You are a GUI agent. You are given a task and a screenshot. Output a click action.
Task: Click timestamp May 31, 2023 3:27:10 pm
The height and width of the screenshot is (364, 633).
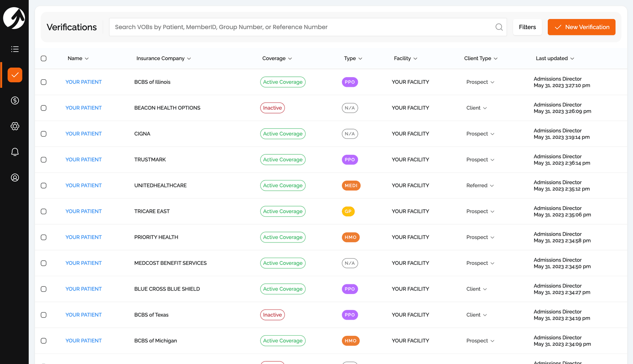tap(562, 86)
